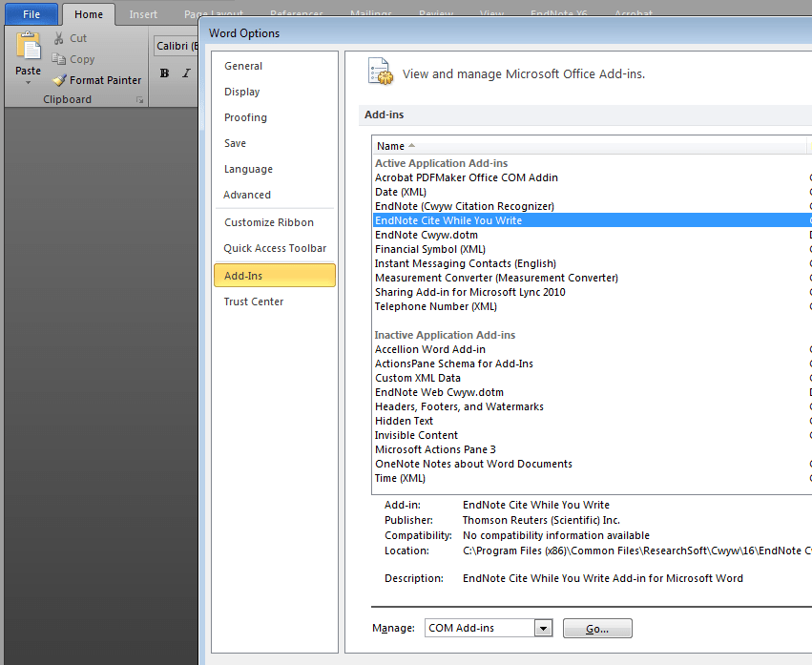
Task: Open the Manage COM Add-ins dropdown
Action: coord(543,628)
